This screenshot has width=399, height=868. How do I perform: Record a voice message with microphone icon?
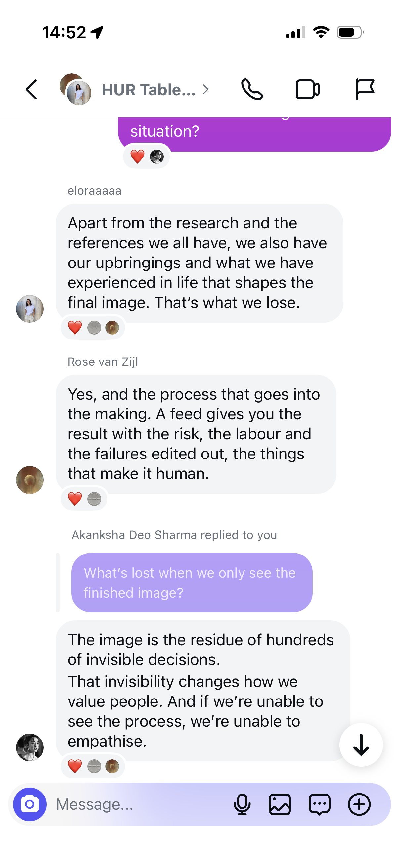[242, 804]
